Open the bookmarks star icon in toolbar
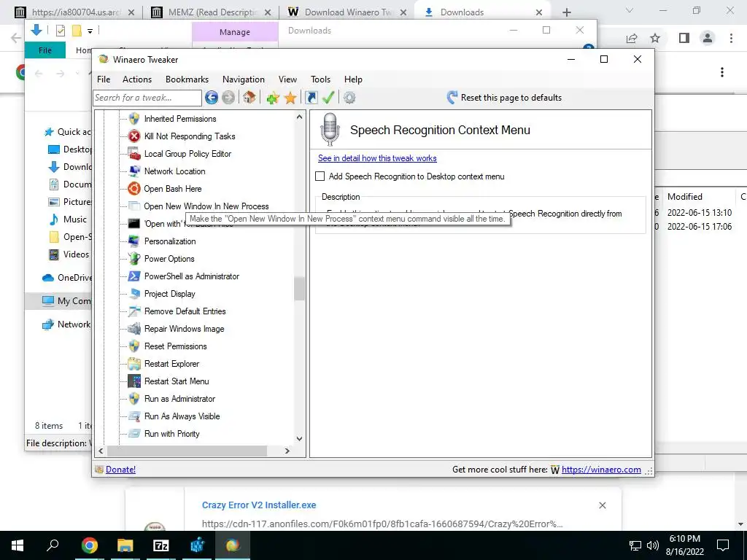The height and width of the screenshot is (560, 747). (290, 98)
